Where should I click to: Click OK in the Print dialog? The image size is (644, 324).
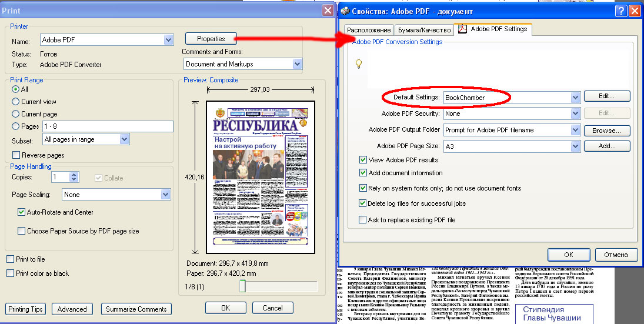coord(226,308)
